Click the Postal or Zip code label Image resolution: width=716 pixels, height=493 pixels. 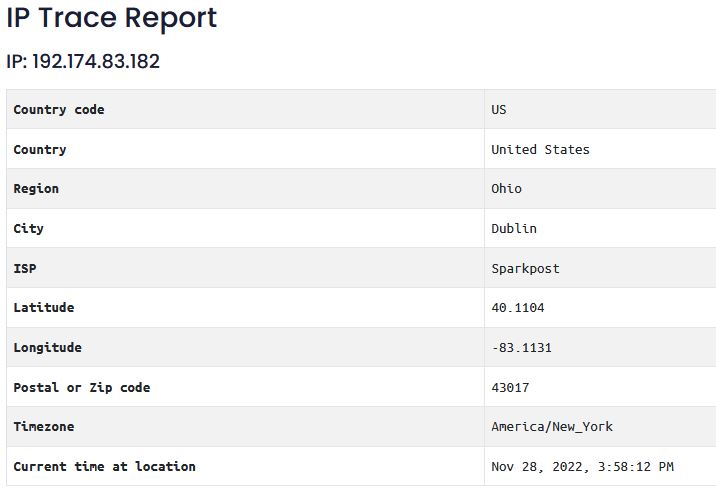(x=82, y=388)
